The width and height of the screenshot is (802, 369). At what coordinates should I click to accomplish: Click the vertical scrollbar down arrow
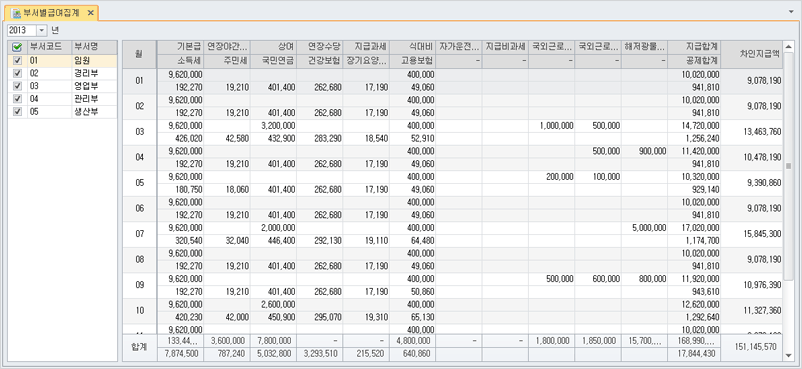pos(789,356)
